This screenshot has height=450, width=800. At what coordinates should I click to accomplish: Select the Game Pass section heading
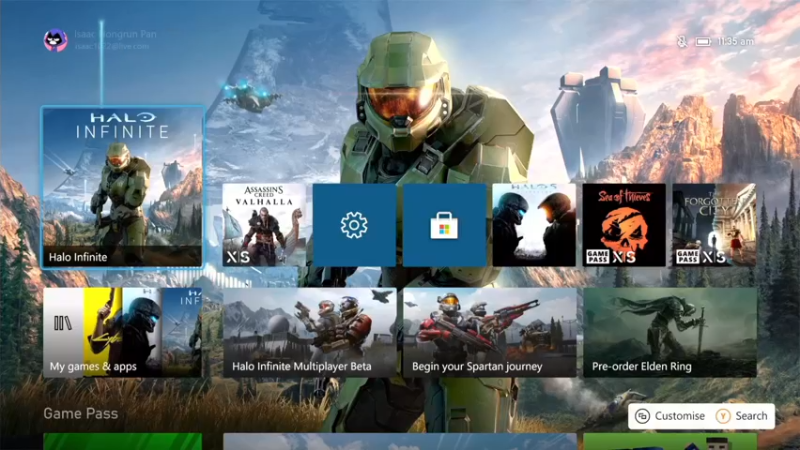81,413
